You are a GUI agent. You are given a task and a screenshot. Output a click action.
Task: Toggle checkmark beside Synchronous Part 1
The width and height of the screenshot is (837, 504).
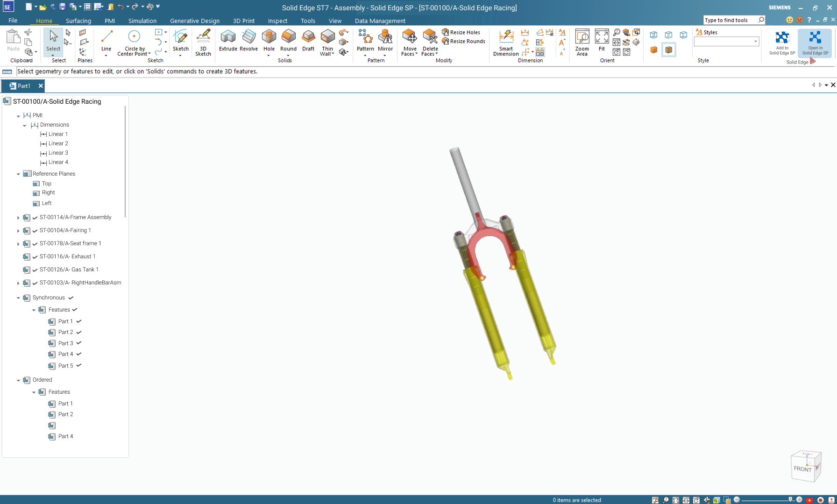tap(79, 321)
